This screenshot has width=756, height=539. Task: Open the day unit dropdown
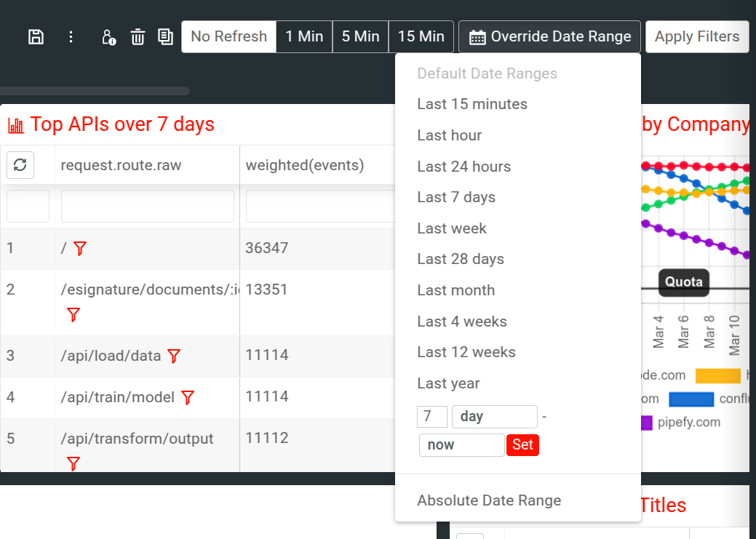tap(494, 416)
